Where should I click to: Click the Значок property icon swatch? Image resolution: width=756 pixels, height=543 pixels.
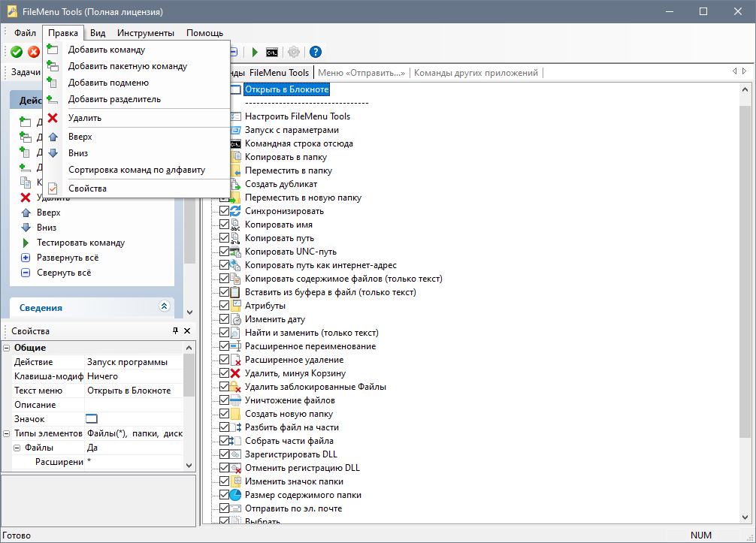pyautogui.click(x=92, y=418)
